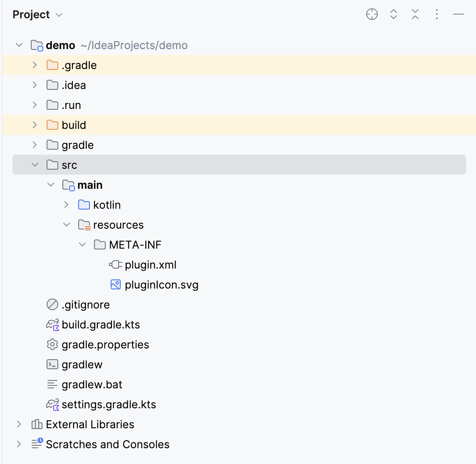Viewport: 476px width, 464px height.
Task: Expand the .gradle folder
Action: coord(35,65)
